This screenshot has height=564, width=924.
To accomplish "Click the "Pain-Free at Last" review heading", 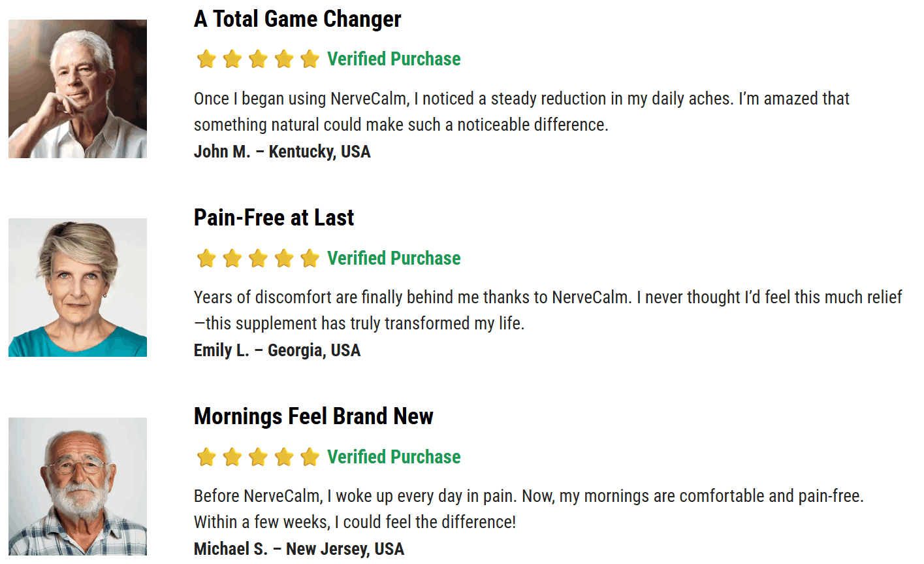I will [274, 218].
